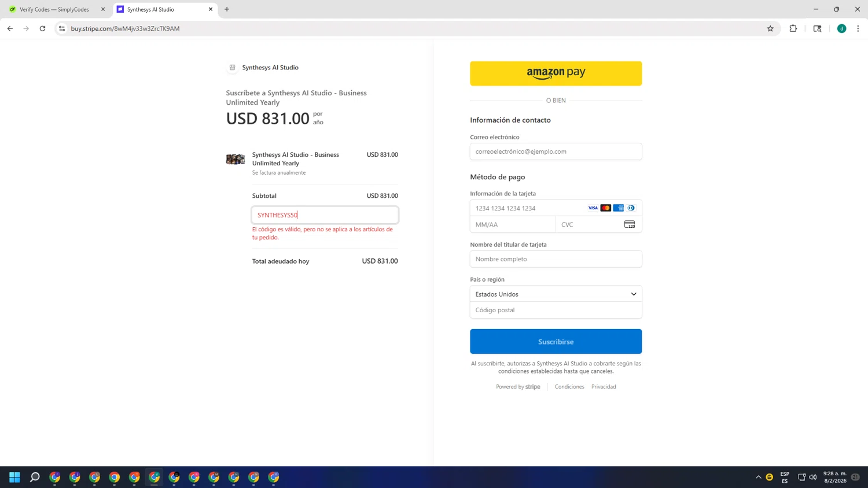Go back to the previous page

(x=10, y=28)
